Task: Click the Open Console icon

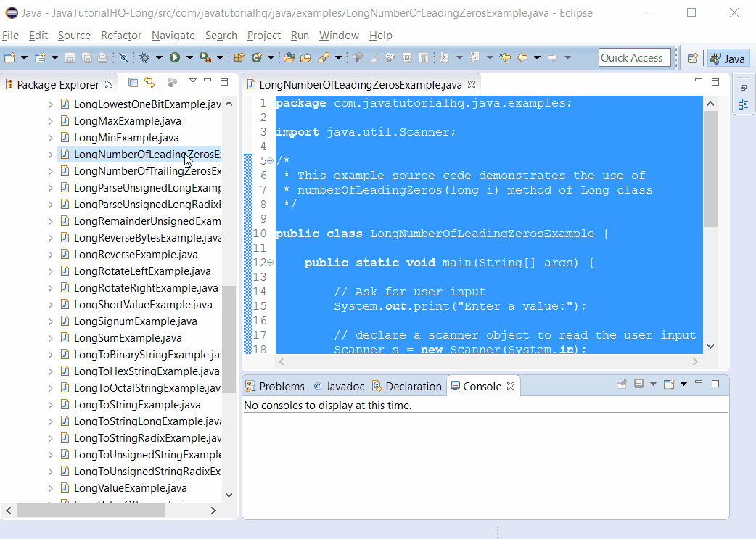Action: coord(669,384)
